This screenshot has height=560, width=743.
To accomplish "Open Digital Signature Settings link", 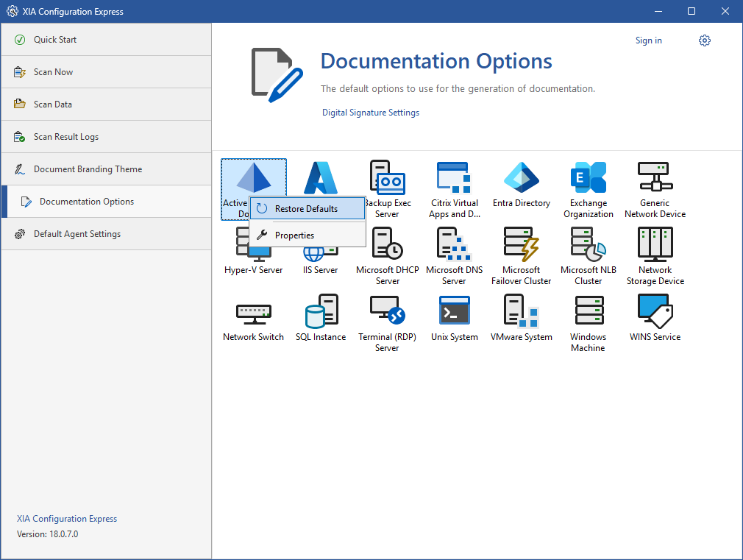I will tap(371, 113).
